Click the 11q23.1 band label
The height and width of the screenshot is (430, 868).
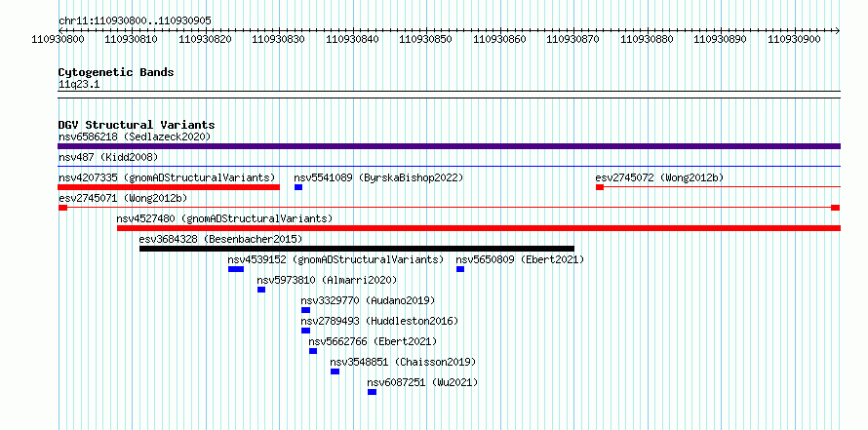(79, 85)
